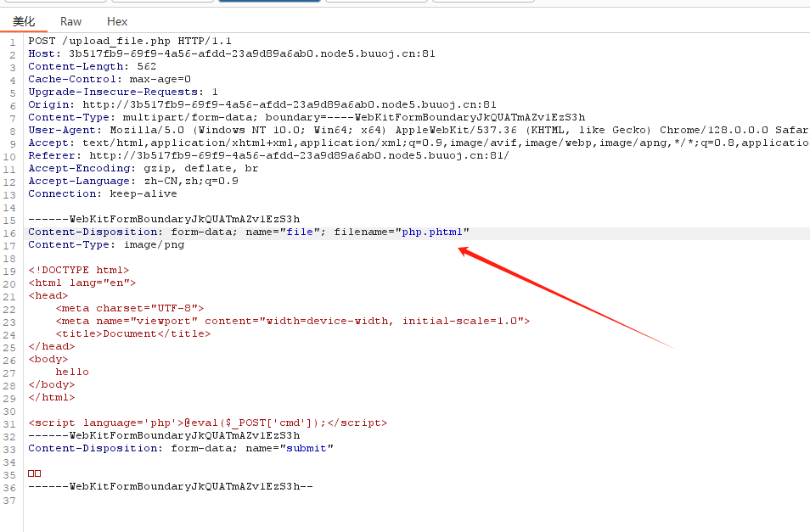Viewport: 810px width, 532px height.
Task: Click the opening <head> tag line
Action: pyautogui.click(x=48, y=295)
